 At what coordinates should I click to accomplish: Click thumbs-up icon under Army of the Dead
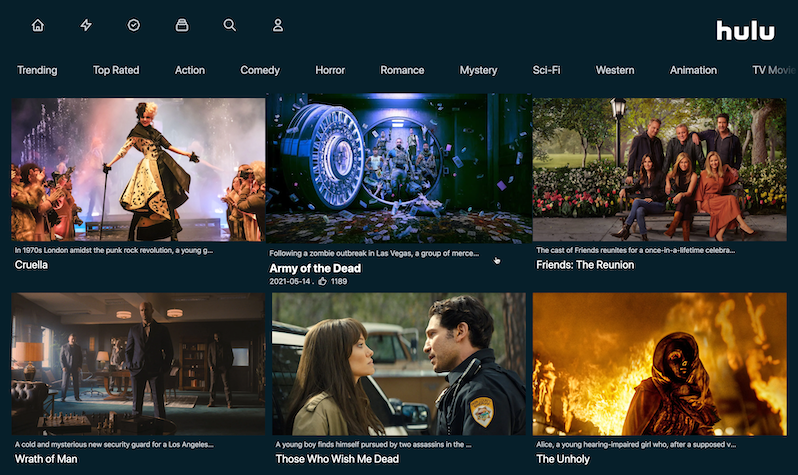click(322, 281)
